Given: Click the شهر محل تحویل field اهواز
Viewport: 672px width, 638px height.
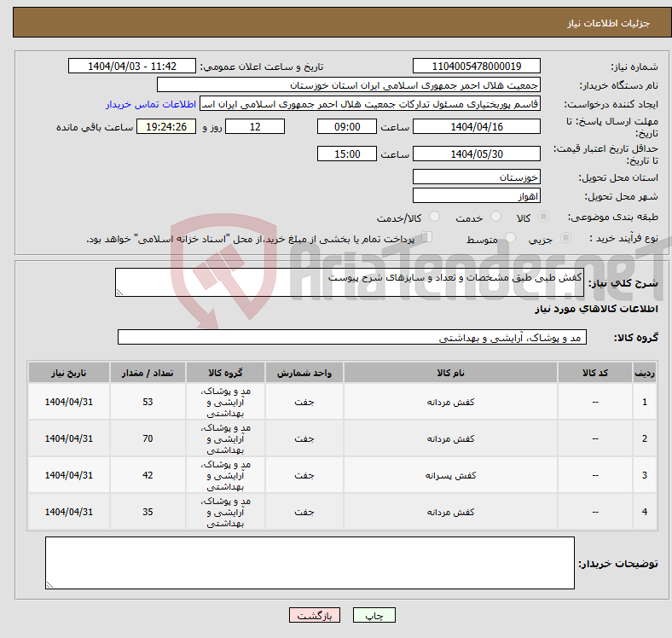Looking at the screenshot, I should pyautogui.click(x=476, y=196).
